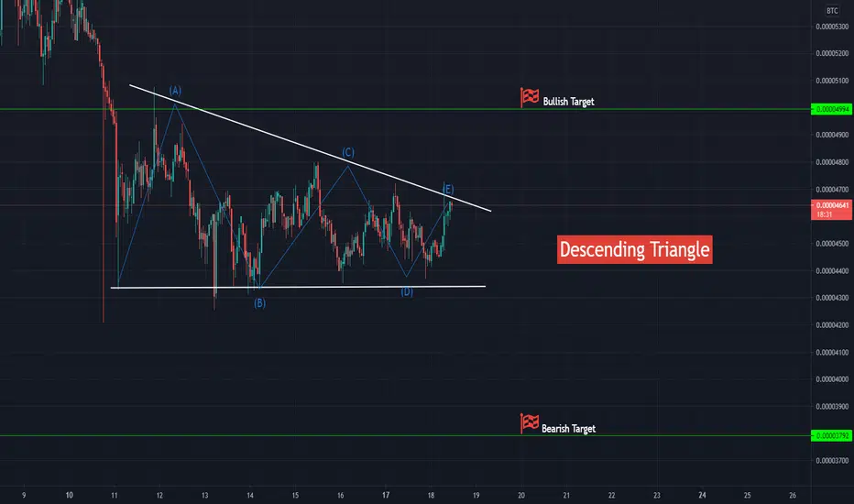Click date 24 on the time axis
The image size is (854, 504).
click(x=702, y=495)
